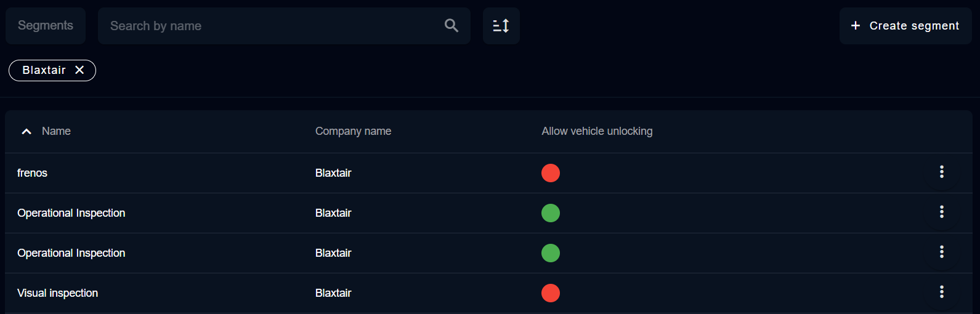980x314 pixels.
Task: Toggle green unlocking indicator of first Operational Inspection
Action: coord(550,213)
